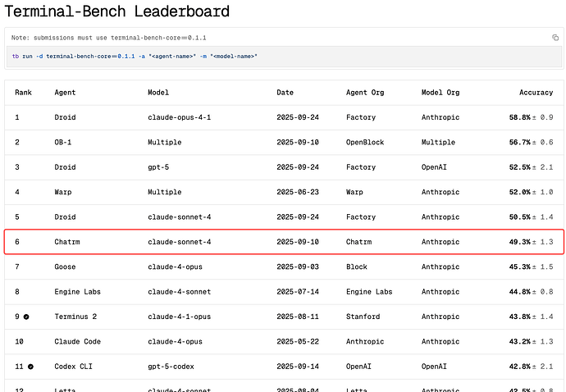Click the Agent Org column header

367,93
